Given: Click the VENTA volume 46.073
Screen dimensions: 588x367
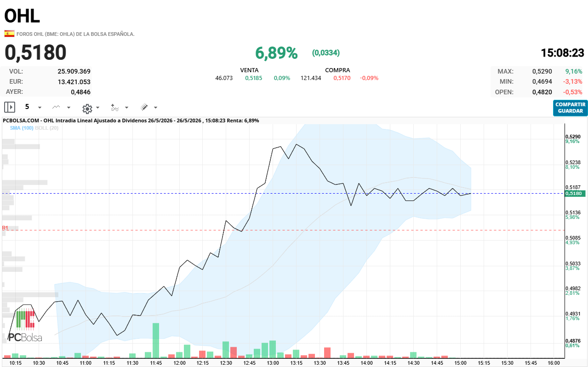Looking at the screenshot, I should (x=224, y=78).
